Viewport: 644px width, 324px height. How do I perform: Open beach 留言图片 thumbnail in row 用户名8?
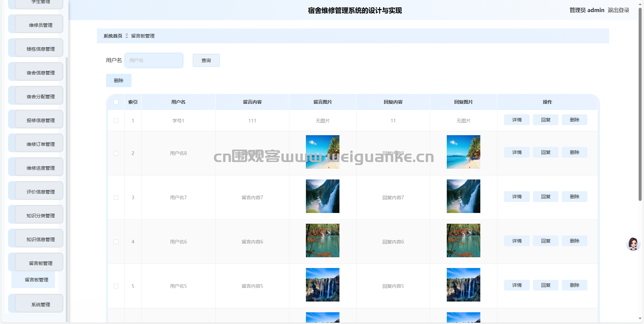pos(323,152)
